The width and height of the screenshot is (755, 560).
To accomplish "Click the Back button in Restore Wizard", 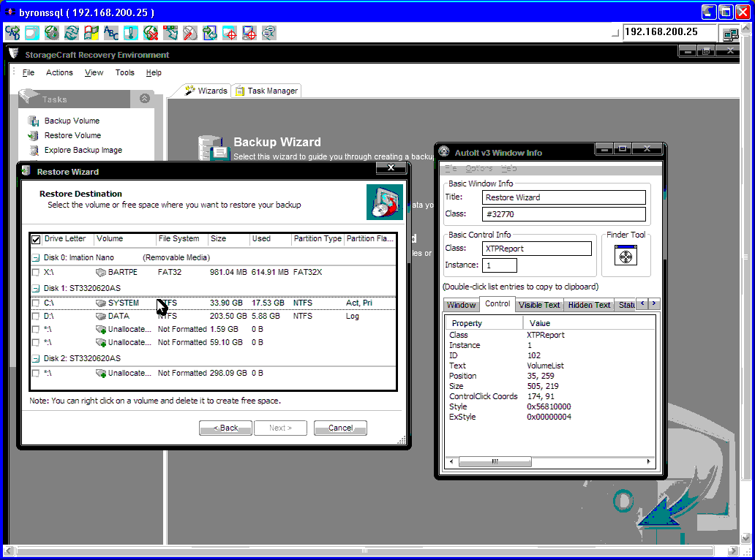I will pos(225,428).
